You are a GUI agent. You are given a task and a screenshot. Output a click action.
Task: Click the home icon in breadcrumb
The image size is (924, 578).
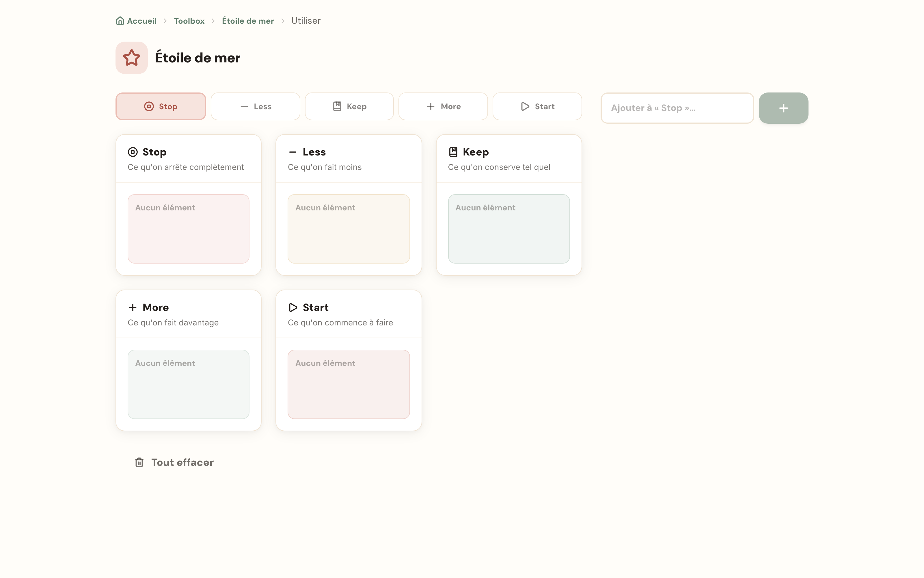(120, 21)
